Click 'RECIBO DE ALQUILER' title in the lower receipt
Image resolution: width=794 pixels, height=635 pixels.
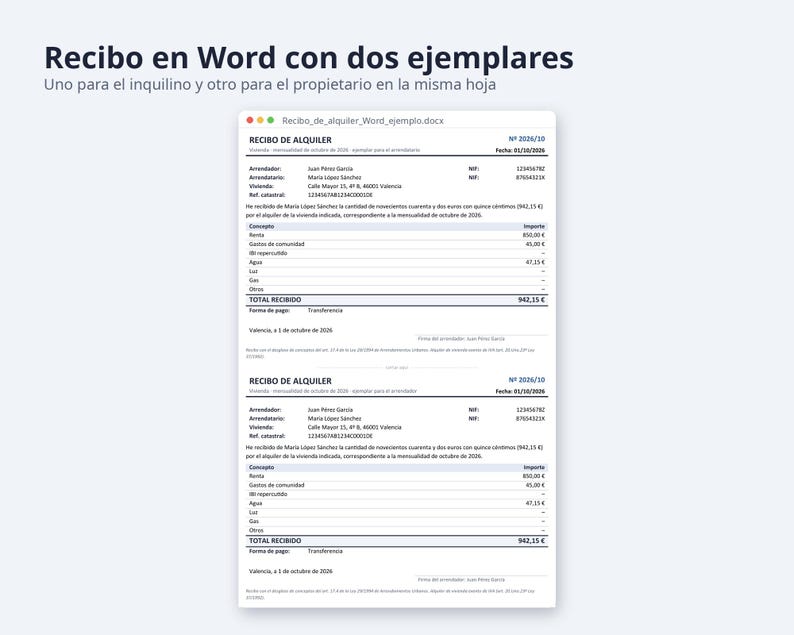coord(290,381)
